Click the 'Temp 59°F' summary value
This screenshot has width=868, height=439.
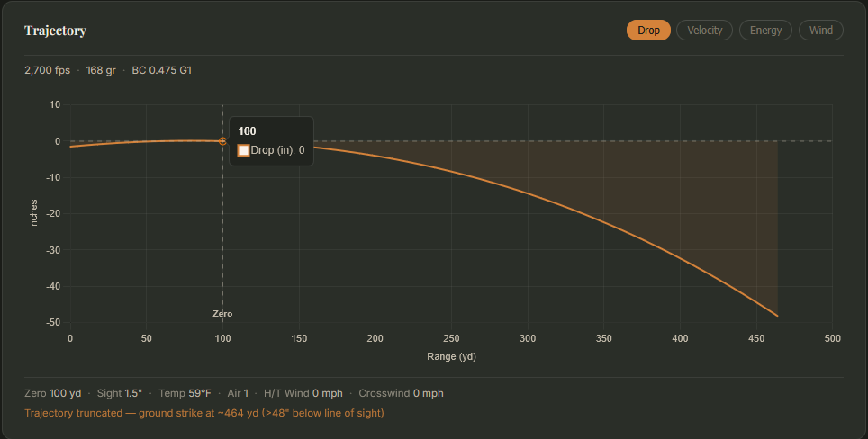click(185, 393)
